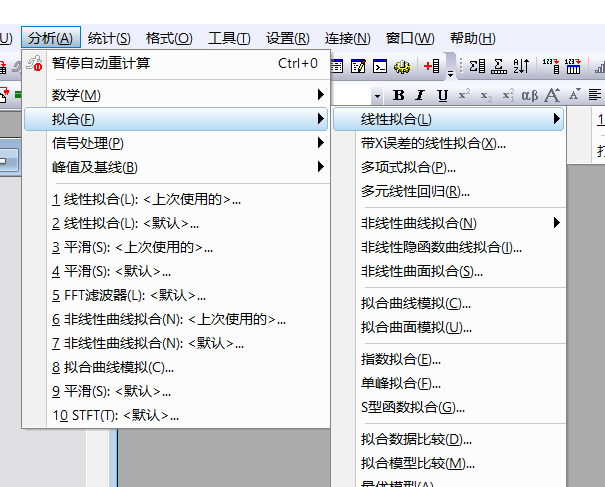Screen dimensions: 605x487
Task: Expand 拟合(F) submenu
Action: tap(320, 118)
